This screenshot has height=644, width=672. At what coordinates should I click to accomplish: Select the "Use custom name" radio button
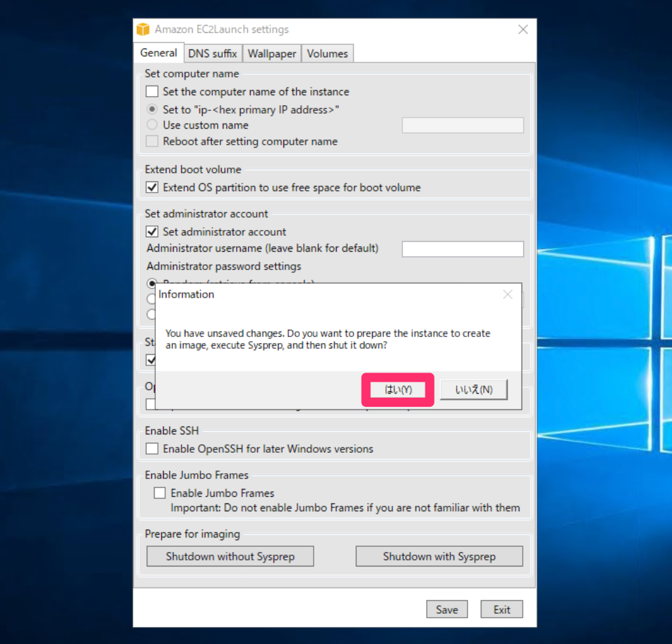click(x=151, y=125)
